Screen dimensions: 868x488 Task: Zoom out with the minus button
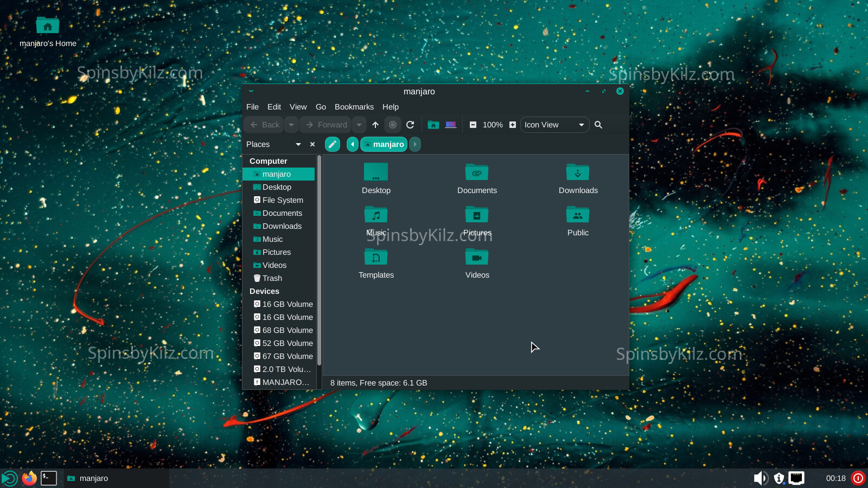473,125
